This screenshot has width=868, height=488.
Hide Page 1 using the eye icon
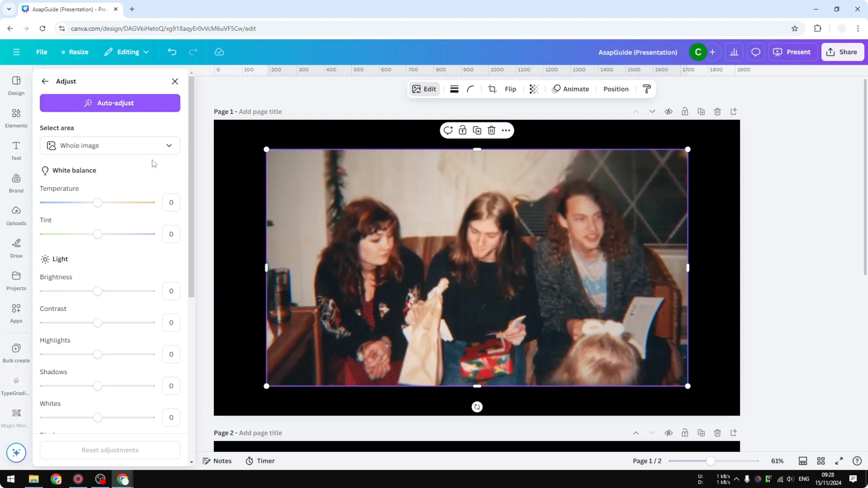click(669, 112)
